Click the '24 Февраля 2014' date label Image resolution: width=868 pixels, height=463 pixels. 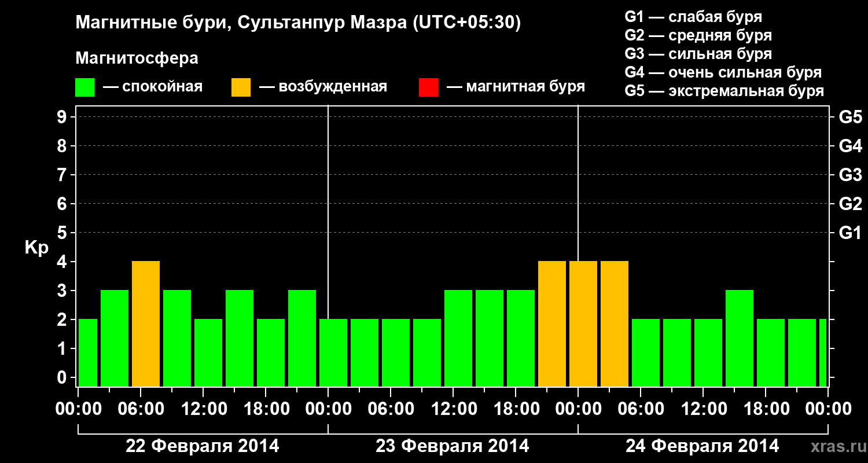point(703,446)
